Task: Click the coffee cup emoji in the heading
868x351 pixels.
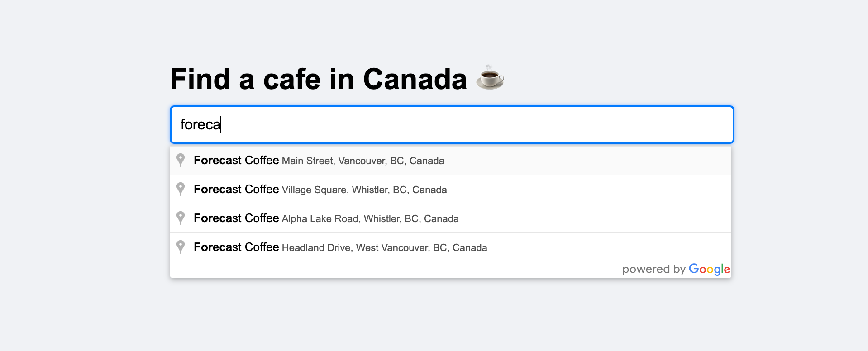Action: 490,78
